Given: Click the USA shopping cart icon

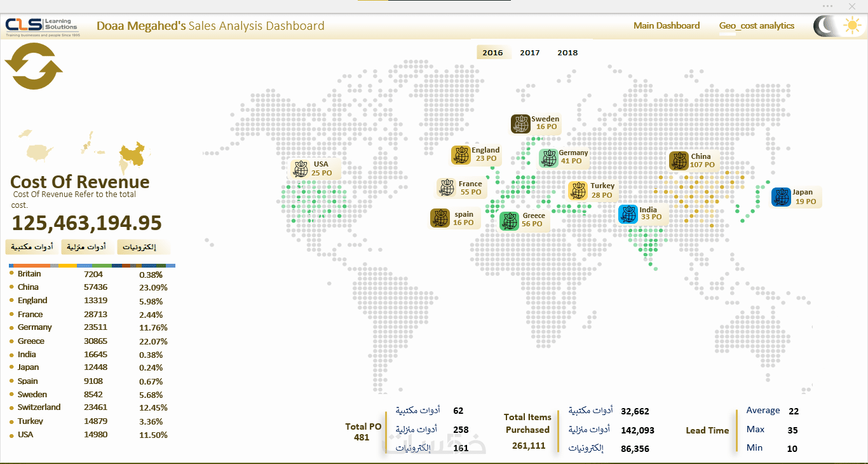Looking at the screenshot, I should point(301,169).
